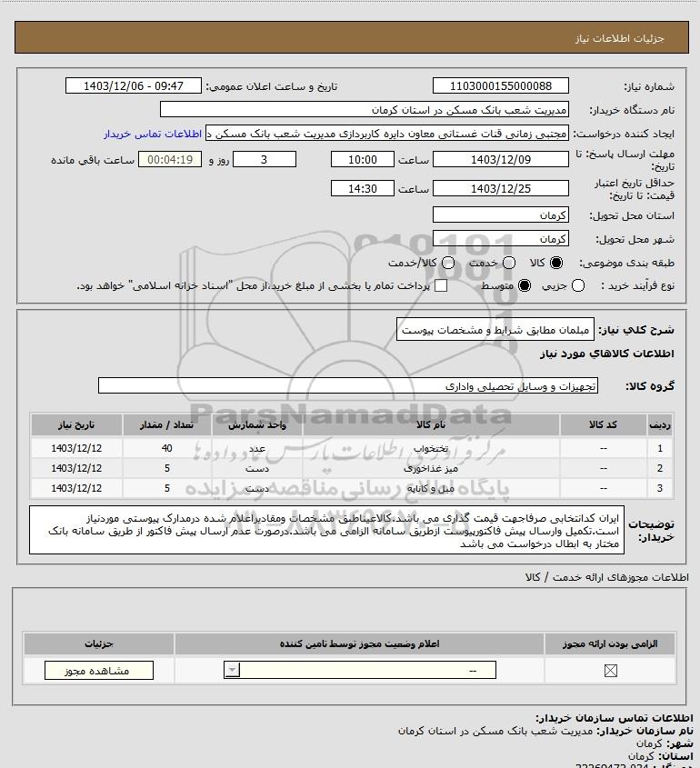
Task: Select the مبل و کاناپه item name
Action: [431, 488]
